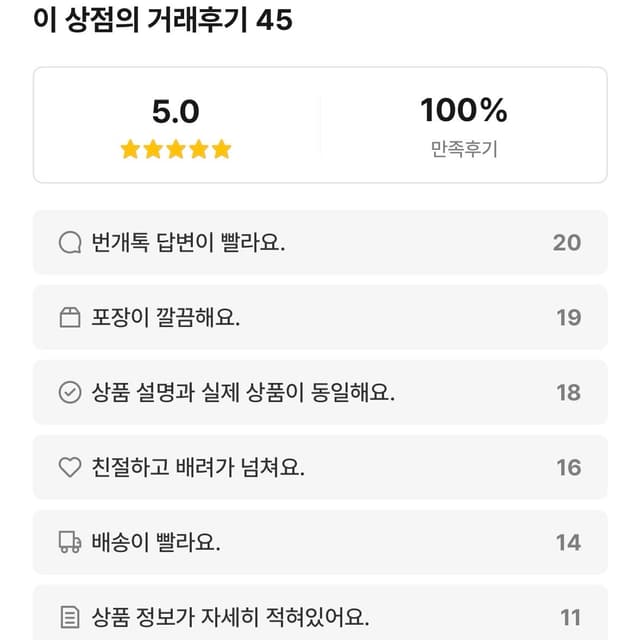Click the fifth yellow rating star
The image size is (640, 640).
pos(222,149)
